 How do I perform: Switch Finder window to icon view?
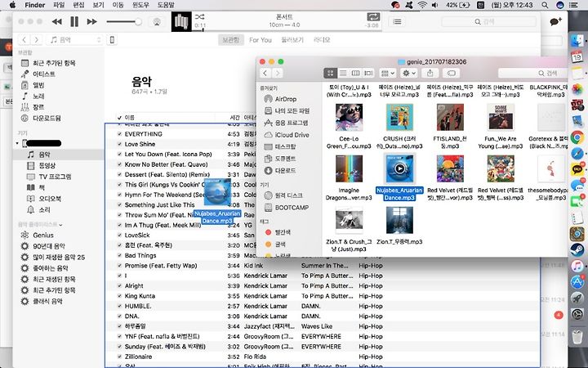[330, 74]
